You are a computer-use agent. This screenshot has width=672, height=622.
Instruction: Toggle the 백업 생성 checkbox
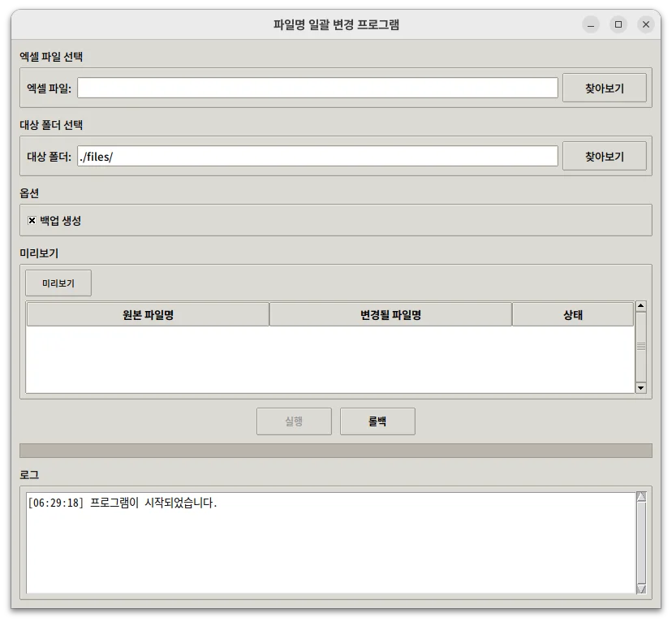(x=32, y=220)
